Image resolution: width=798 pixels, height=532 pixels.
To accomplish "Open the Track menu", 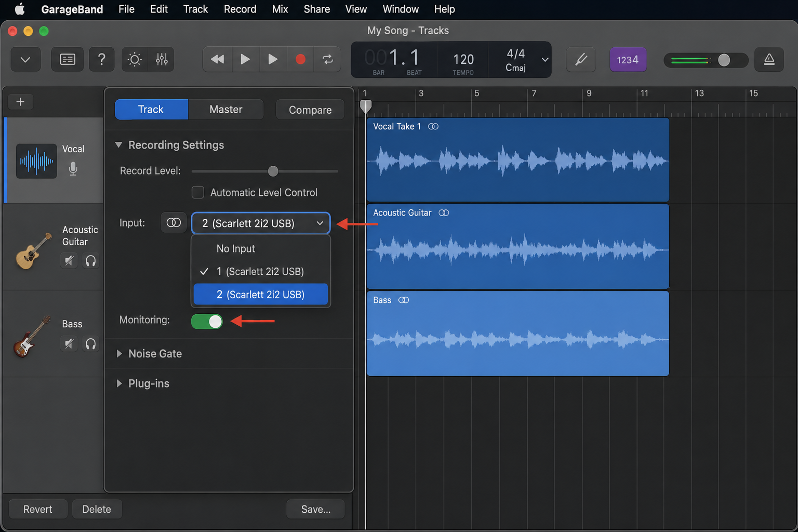I will point(195,9).
